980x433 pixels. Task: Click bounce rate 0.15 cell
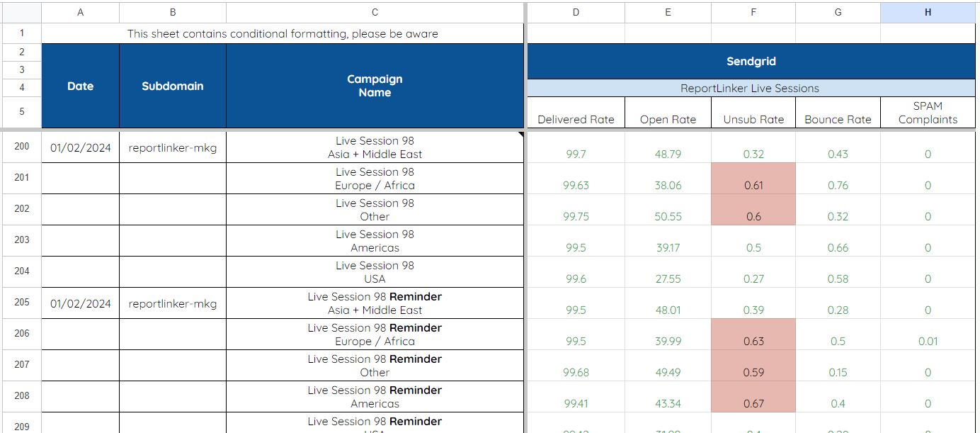click(838, 366)
